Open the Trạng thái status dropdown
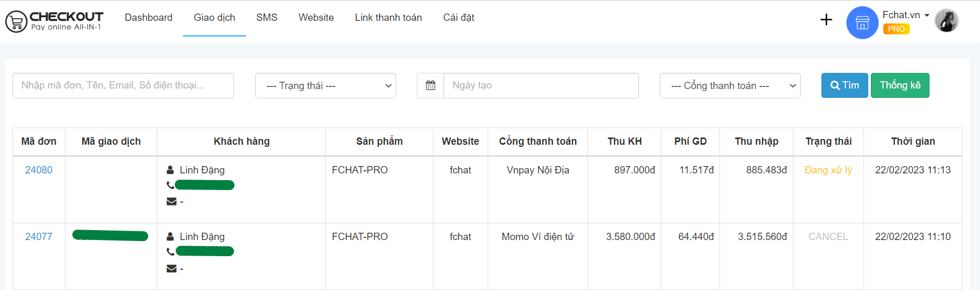The height and width of the screenshot is (290, 980). click(x=325, y=85)
